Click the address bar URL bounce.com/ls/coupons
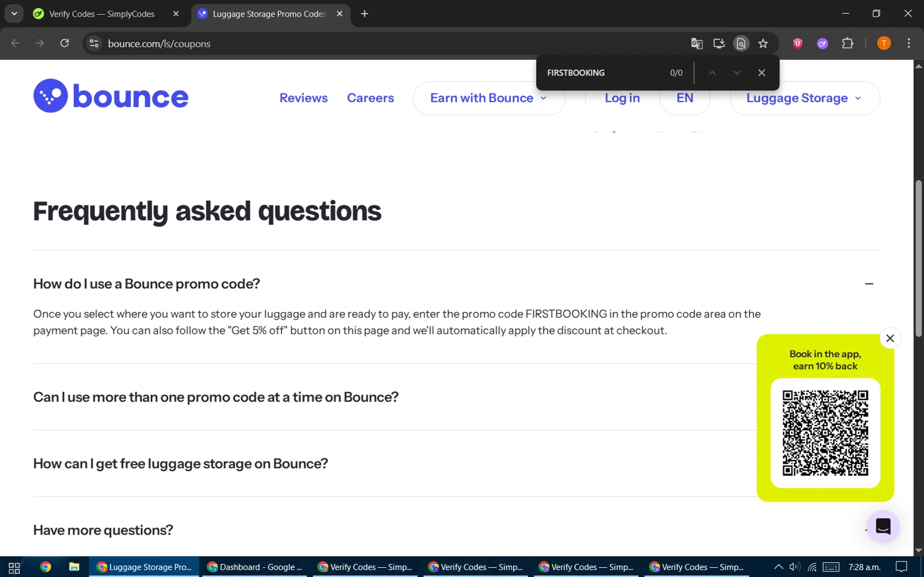 [x=159, y=44]
